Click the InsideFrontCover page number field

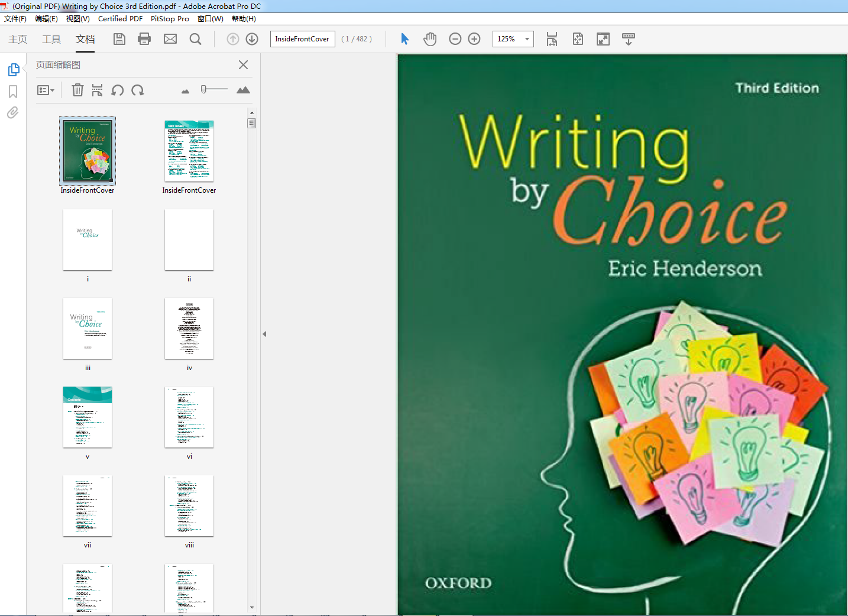302,39
